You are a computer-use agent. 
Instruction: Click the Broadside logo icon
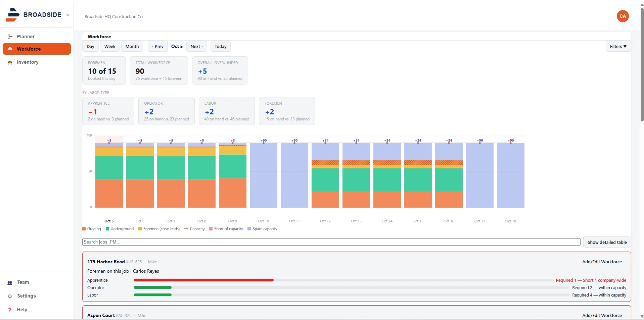[x=12, y=15]
